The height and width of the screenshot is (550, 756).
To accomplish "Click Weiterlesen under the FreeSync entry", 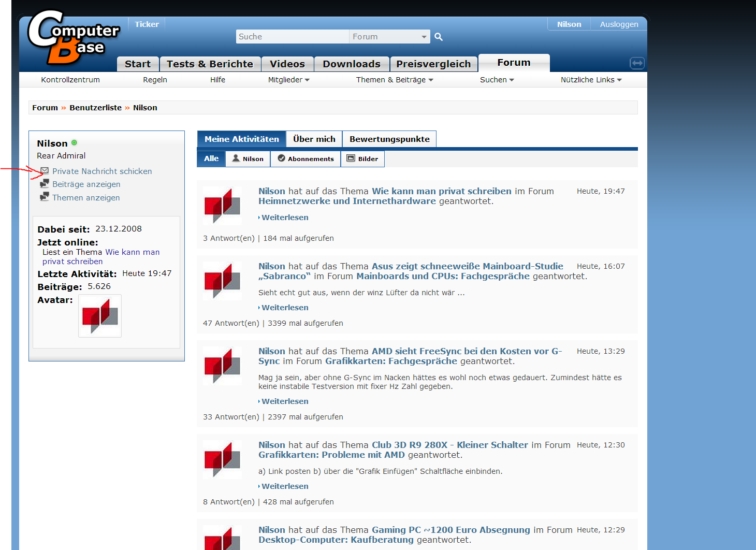I will click(285, 401).
